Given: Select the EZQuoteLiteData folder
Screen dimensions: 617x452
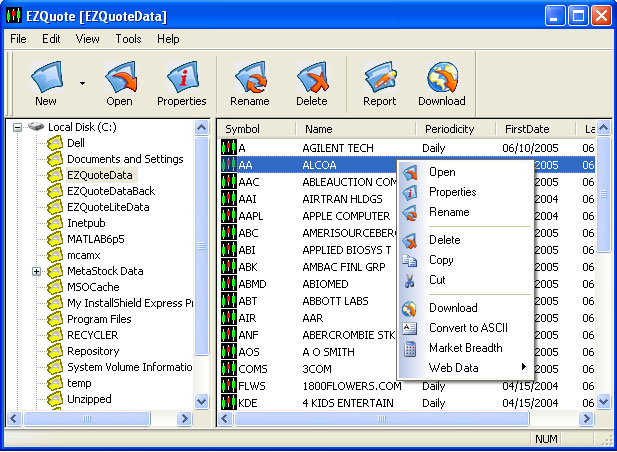Looking at the screenshot, I should (108, 208).
